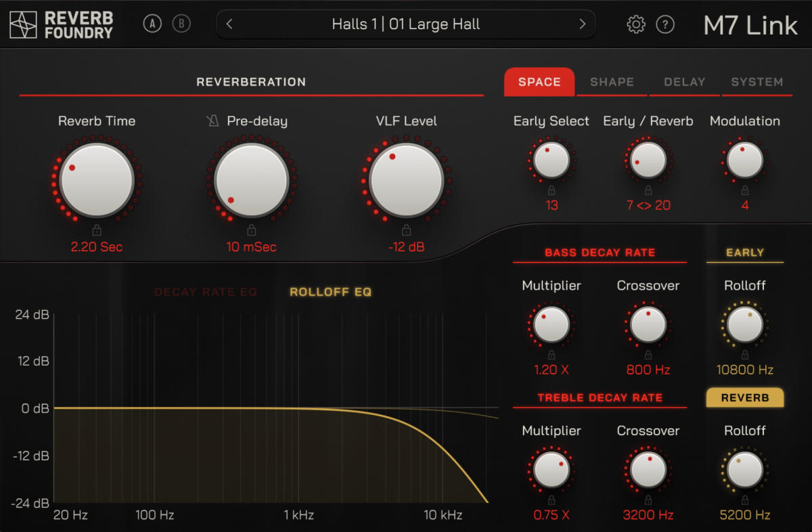The width and height of the screenshot is (812, 532).
Task: Select the ROLLOFF EQ graph view
Action: pyautogui.click(x=331, y=292)
